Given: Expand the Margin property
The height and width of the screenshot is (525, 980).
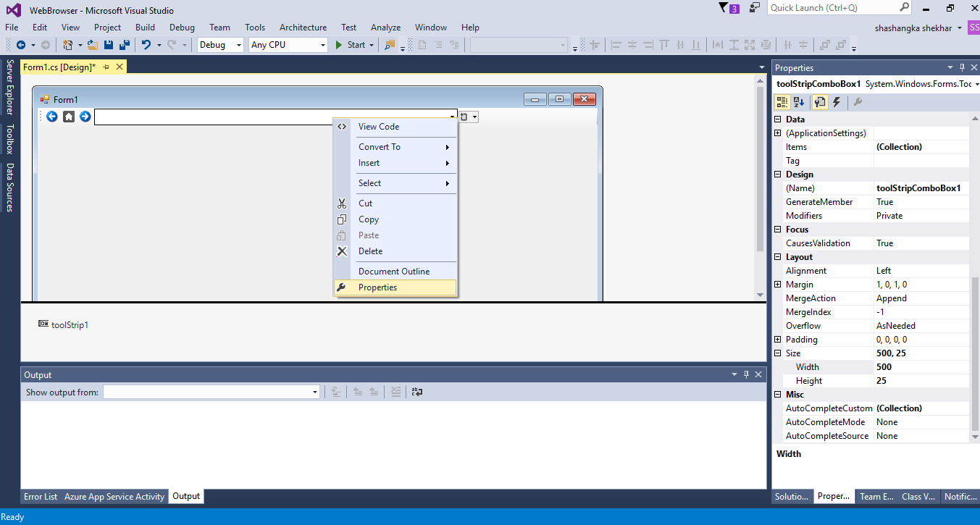Looking at the screenshot, I should tap(778, 285).
